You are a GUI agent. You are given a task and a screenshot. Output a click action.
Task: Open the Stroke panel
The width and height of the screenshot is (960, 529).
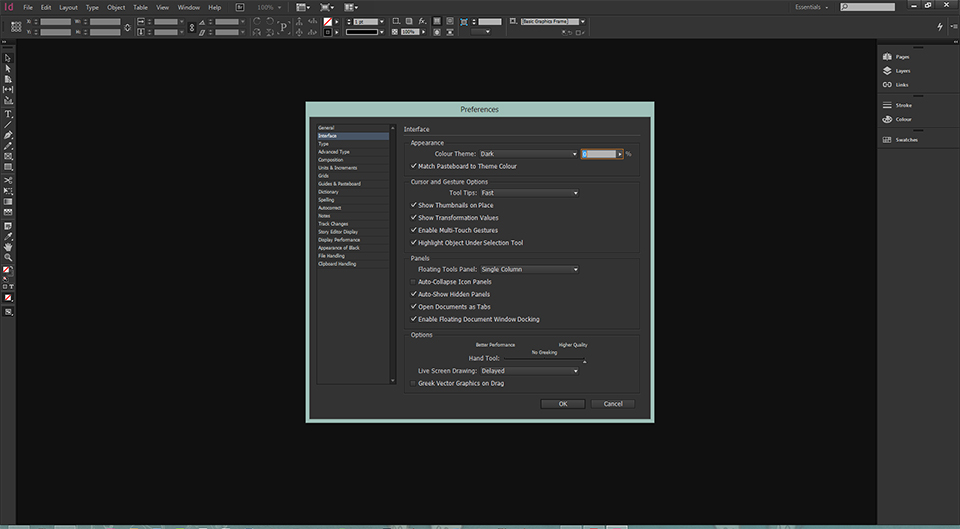(896, 105)
